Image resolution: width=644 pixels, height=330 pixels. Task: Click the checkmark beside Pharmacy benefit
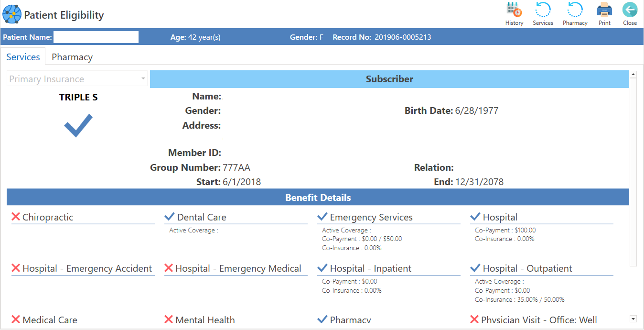click(322, 319)
